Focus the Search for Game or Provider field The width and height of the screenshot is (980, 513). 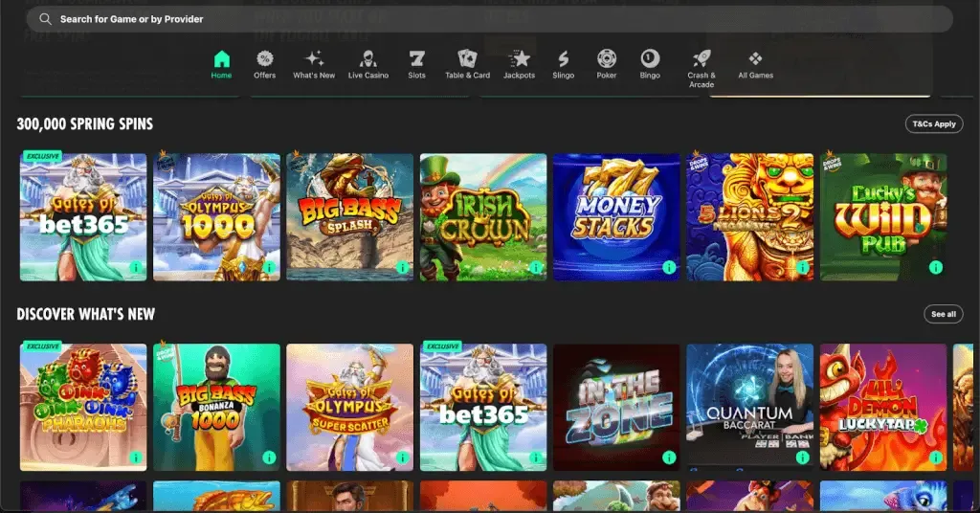click(x=489, y=19)
